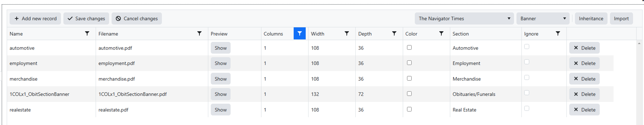Click scrollbar up arrow in grid
Image resolution: width=644 pixels, height=125 pixels.
(639, 44)
